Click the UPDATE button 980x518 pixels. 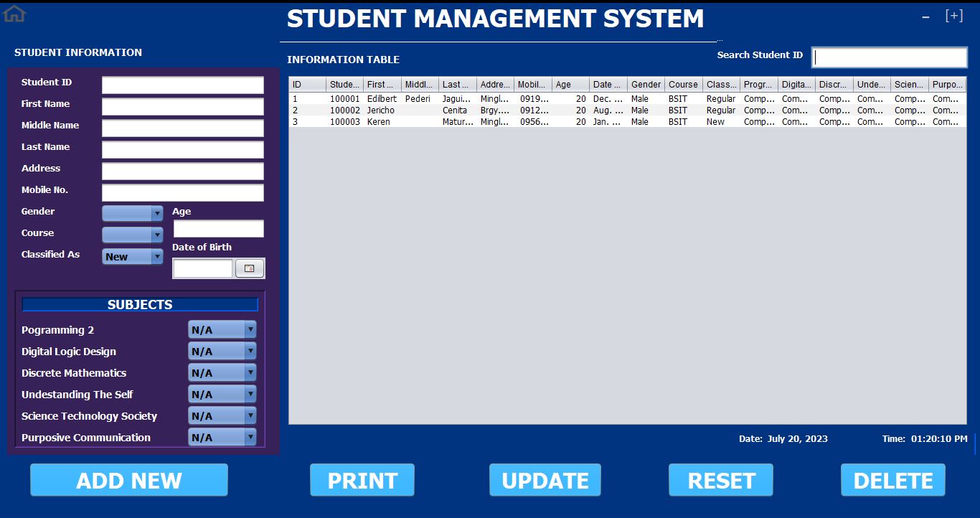click(545, 480)
